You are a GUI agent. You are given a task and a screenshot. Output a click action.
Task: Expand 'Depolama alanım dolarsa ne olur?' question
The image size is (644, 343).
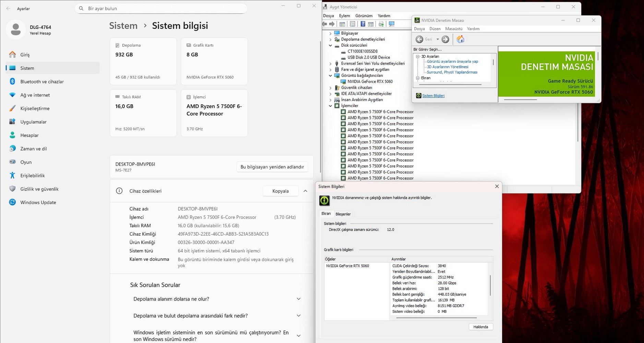tap(298, 299)
